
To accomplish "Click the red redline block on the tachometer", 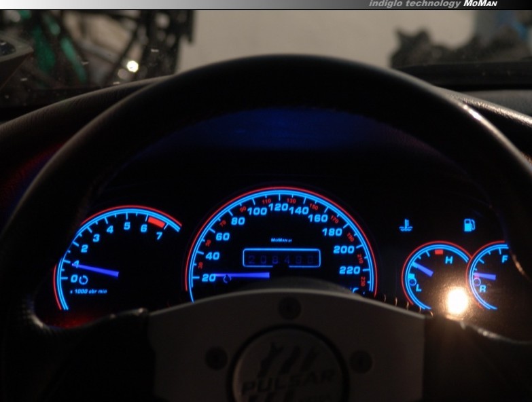I will tap(156, 222).
